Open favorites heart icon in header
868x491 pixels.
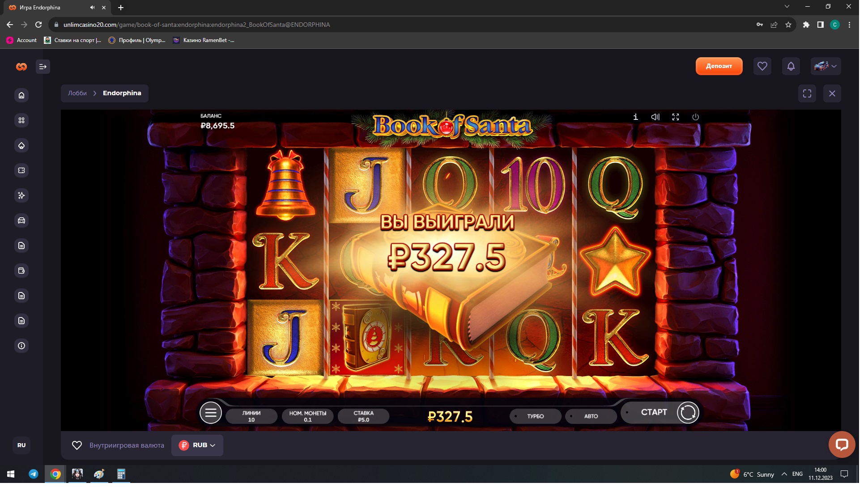[x=762, y=66]
